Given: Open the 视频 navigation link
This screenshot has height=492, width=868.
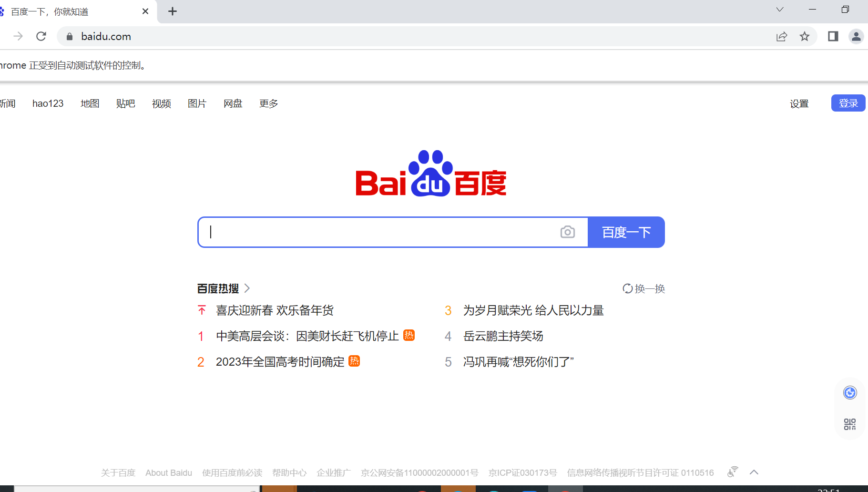Looking at the screenshot, I should pyautogui.click(x=161, y=103).
